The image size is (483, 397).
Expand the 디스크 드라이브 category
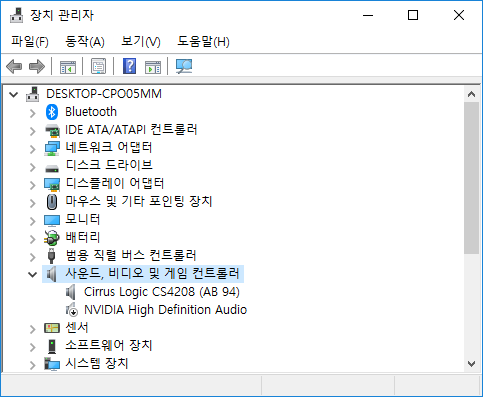coord(32,167)
